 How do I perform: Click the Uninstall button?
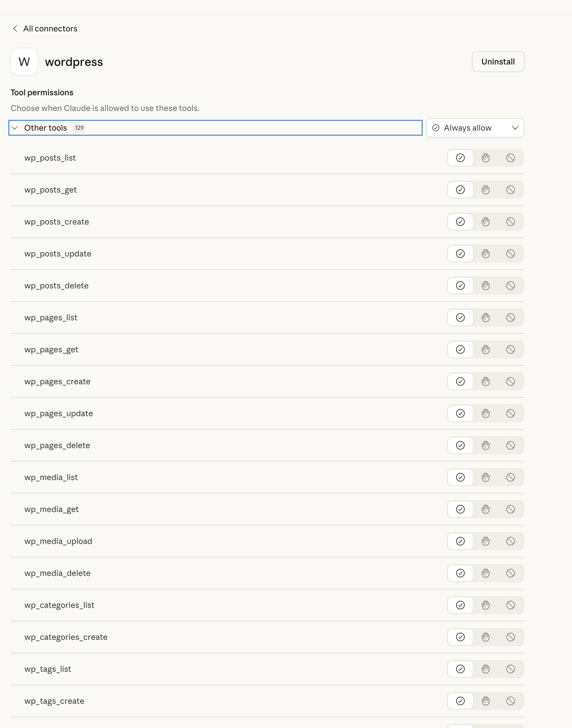tap(498, 61)
